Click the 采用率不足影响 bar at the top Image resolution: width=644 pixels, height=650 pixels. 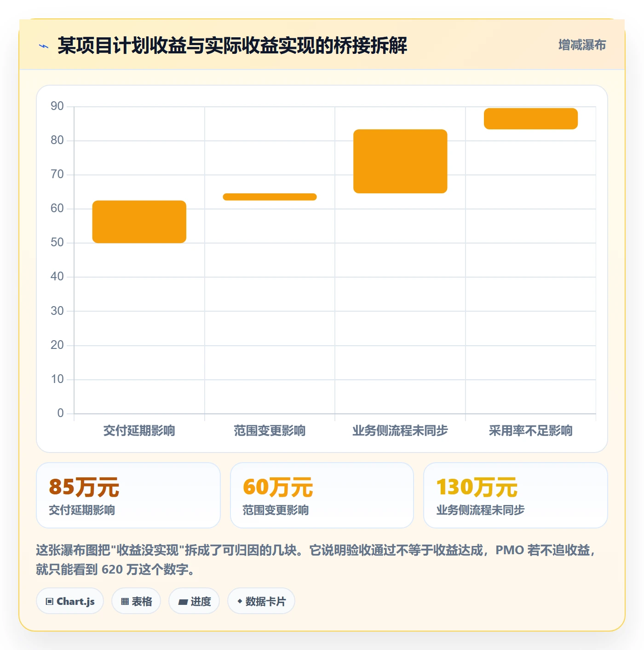[531, 119]
